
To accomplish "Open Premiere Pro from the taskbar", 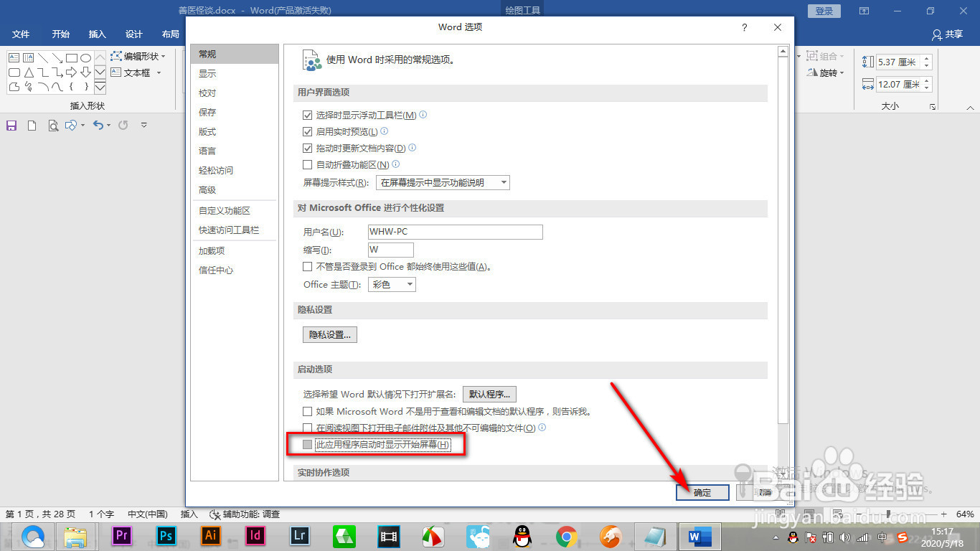I will click(121, 535).
